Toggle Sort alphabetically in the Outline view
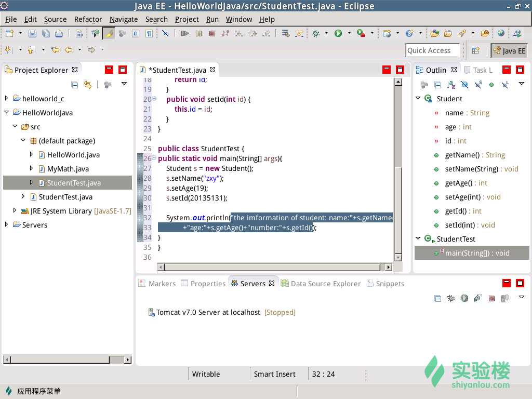 (451, 85)
